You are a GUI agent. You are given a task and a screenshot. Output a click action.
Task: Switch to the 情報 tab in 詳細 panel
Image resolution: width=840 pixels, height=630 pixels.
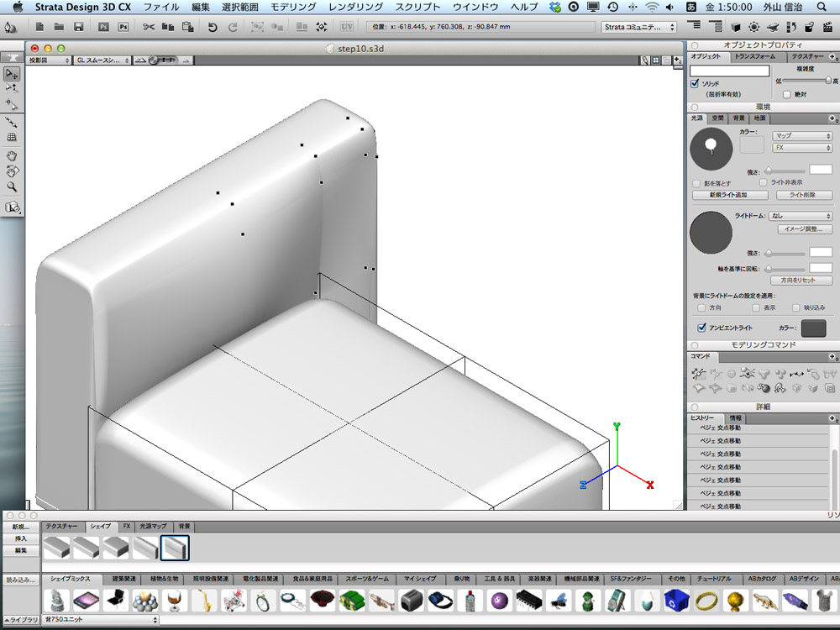point(736,417)
